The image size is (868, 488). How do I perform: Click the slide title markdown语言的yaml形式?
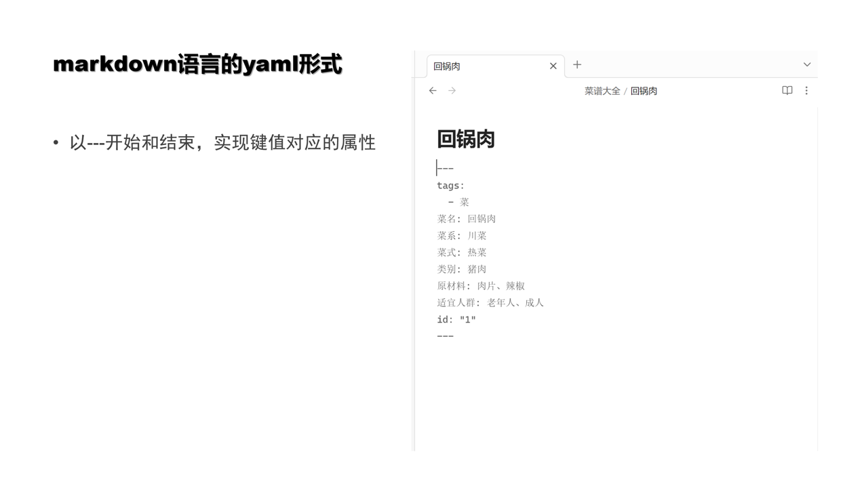pyautogui.click(x=197, y=64)
